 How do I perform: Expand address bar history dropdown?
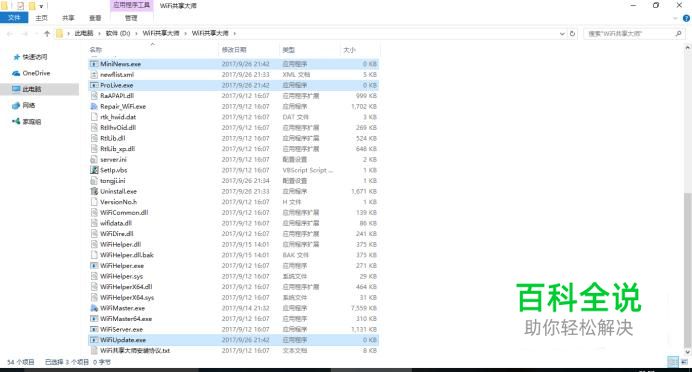(562, 34)
